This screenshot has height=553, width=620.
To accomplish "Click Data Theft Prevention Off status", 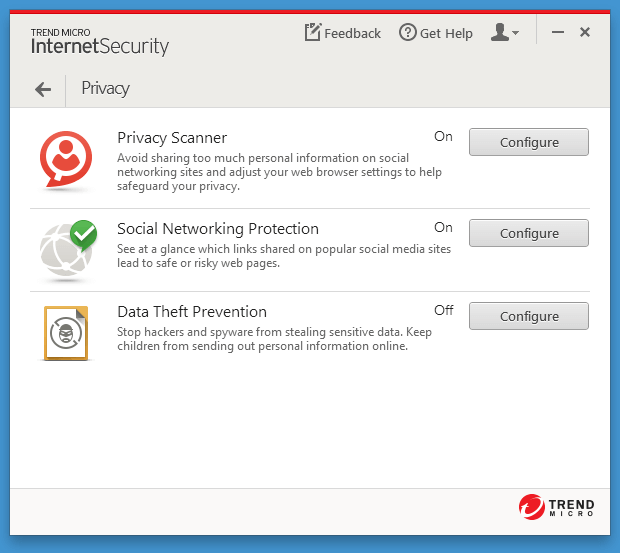I will coord(443,311).
